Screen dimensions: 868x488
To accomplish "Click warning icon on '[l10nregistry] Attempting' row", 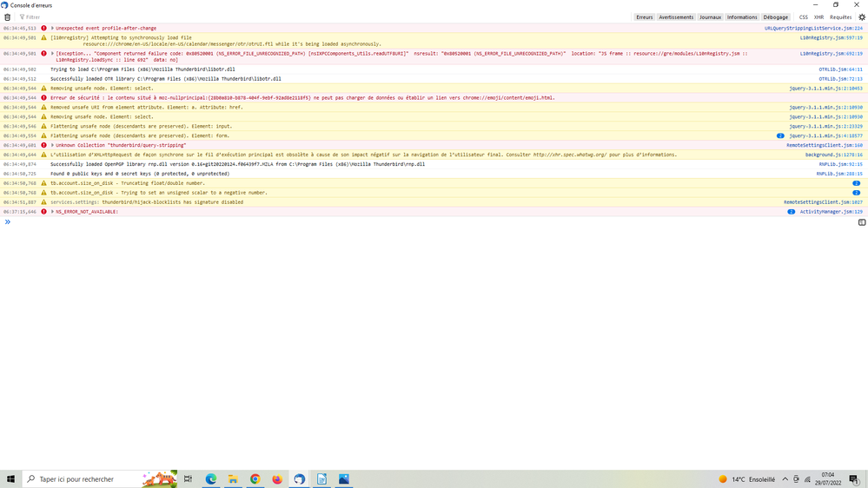I will (43, 37).
